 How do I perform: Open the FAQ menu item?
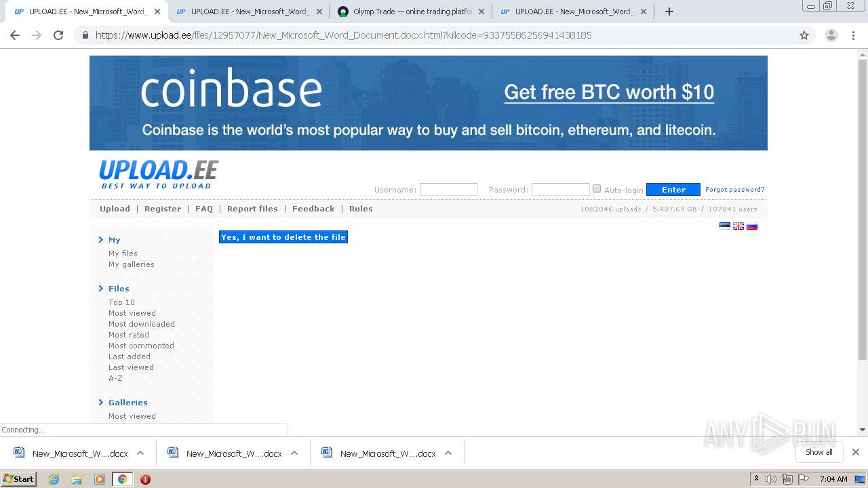click(204, 209)
